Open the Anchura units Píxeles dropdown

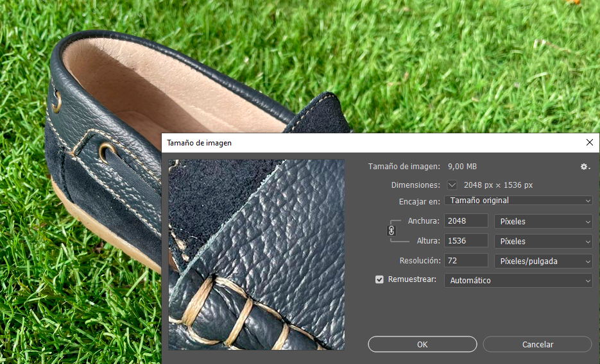click(543, 222)
